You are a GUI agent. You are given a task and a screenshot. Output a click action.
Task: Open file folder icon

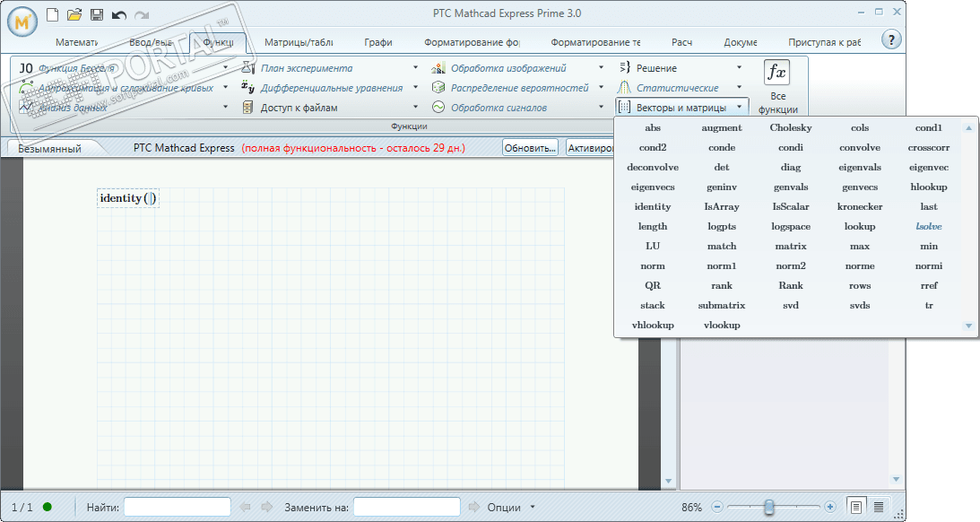(x=74, y=14)
